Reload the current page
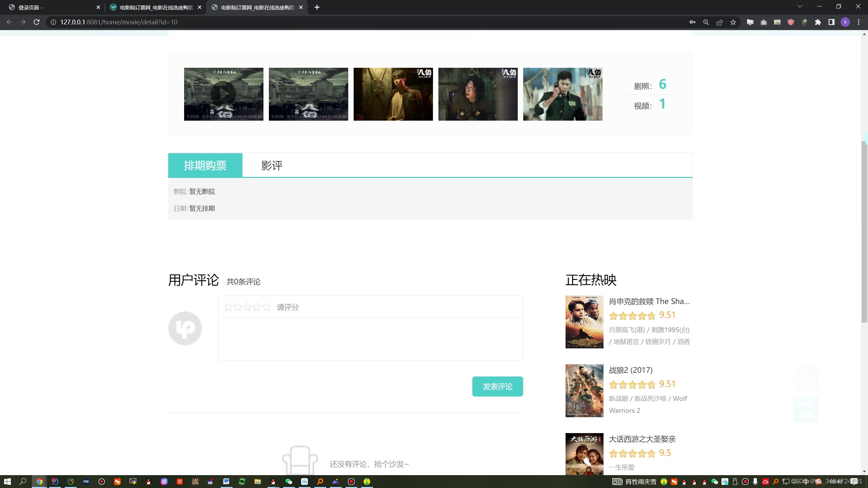The image size is (868, 488). click(37, 22)
